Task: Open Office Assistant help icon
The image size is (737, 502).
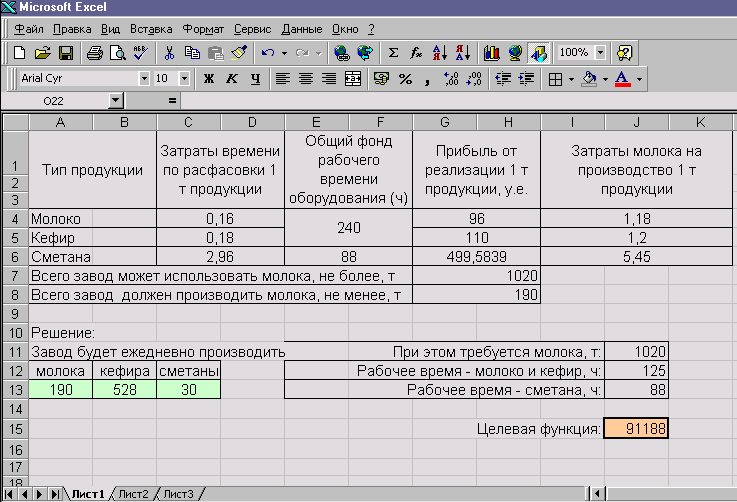Action: [625, 53]
